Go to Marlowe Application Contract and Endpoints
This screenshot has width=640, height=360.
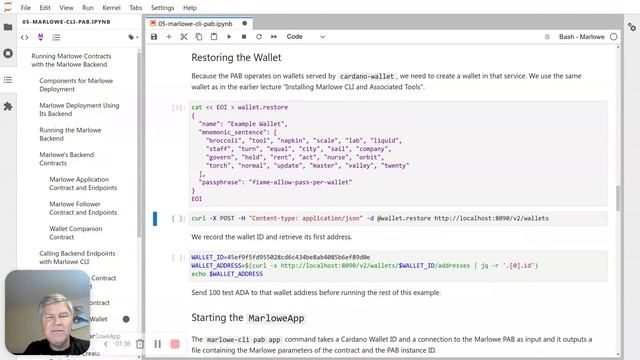coord(83,184)
